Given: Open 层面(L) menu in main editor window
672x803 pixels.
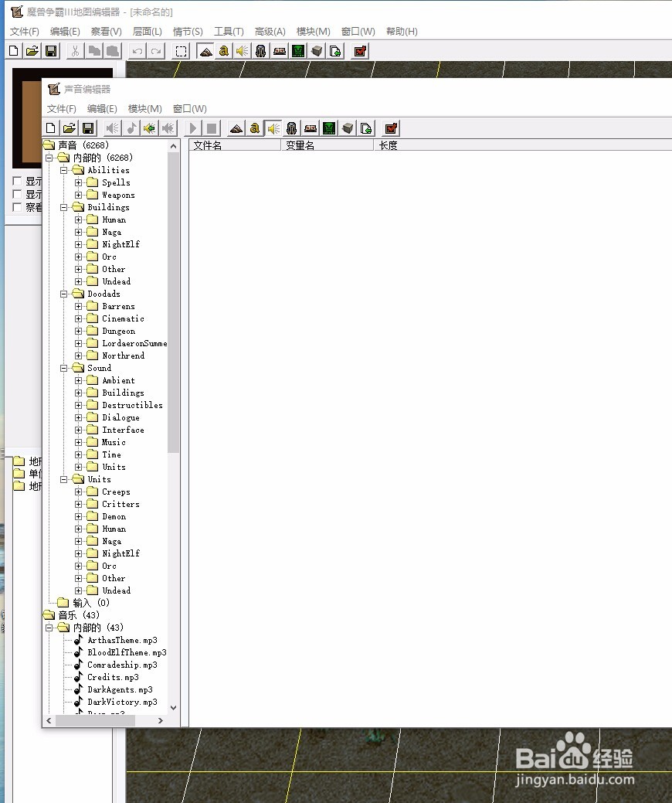Looking at the screenshot, I should click(147, 31).
